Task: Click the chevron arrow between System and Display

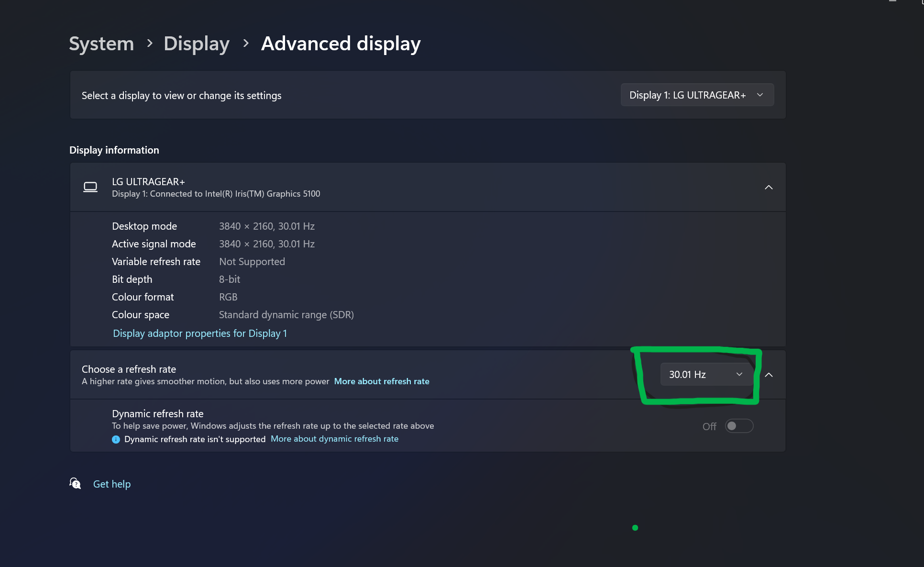Action: (150, 44)
